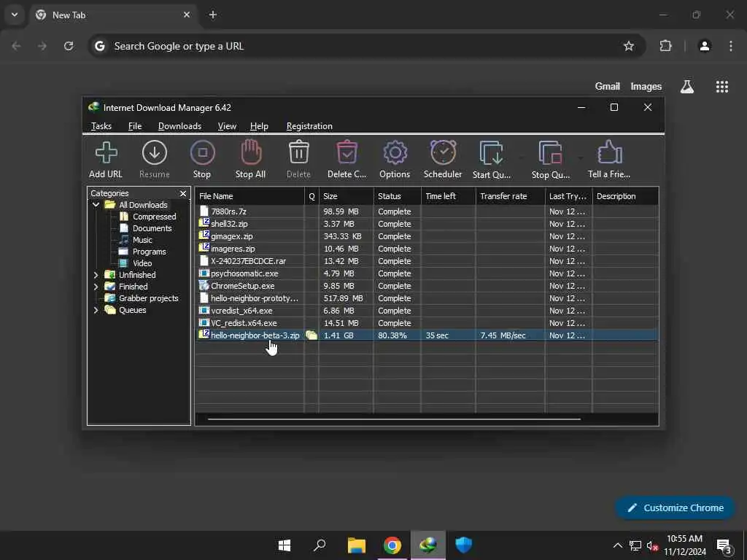Select the Programs category
This screenshot has width=747, height=560.
pyautogui.click(x=149, y=252)
